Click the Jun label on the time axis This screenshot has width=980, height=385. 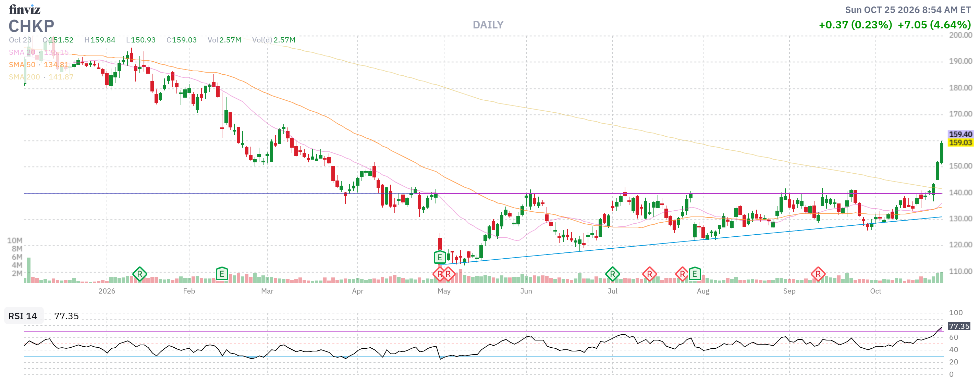526,291
